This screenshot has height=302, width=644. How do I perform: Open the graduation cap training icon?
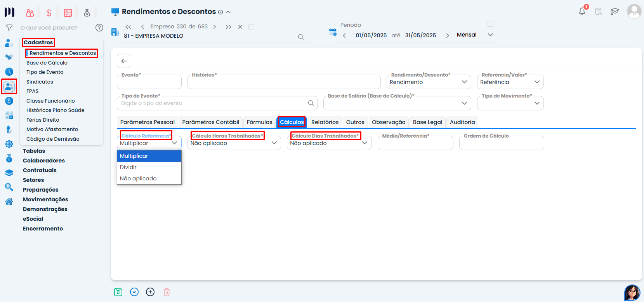[x=614, y=11]
